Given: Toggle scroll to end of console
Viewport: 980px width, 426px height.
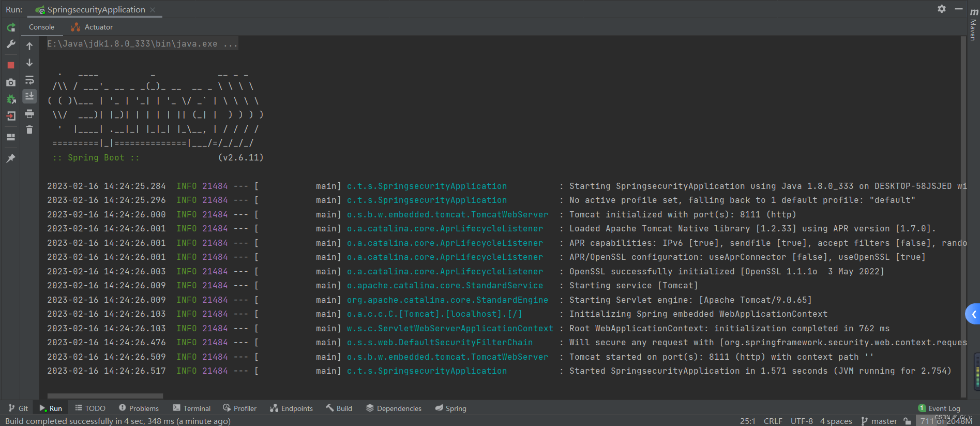Looking at the screenshot, I should (x=29, y=96).
